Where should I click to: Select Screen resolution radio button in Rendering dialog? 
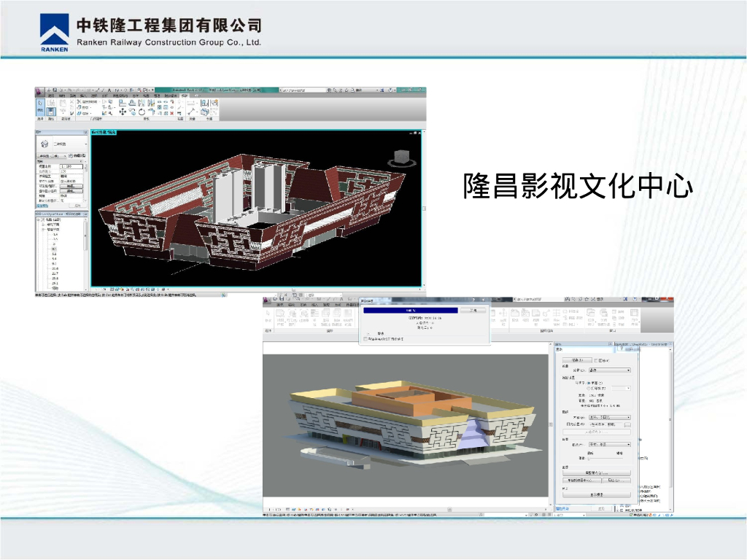click(x=589, y=383)
